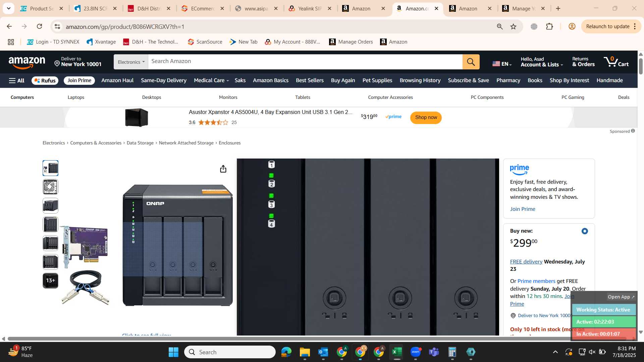This screenshot has width=644, height=362.
Task: Click the Sponsored info icon
Action: pyautogui.click(x=633, y=131)
